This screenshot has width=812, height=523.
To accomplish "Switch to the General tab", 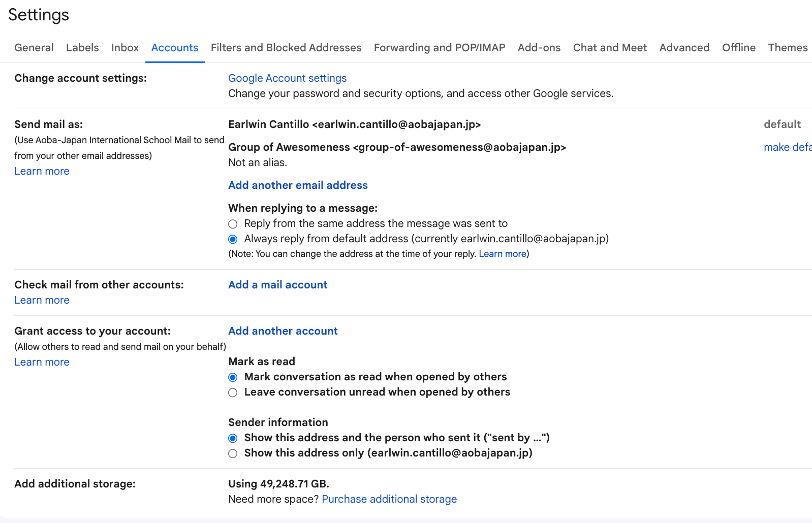I will coord(34,48).
